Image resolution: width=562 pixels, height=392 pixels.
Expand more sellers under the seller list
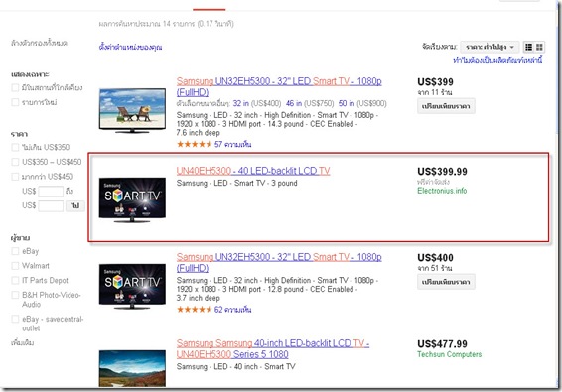point(22,343)
